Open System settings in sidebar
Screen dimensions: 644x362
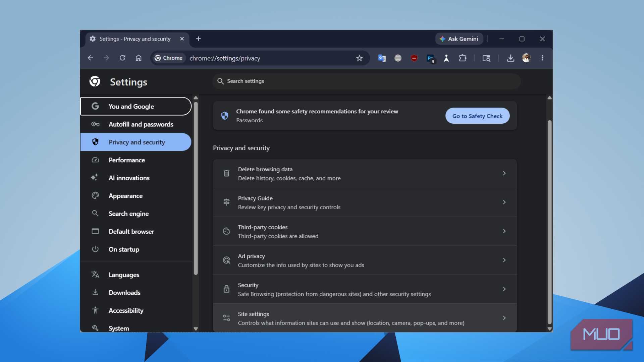(136, 327)
